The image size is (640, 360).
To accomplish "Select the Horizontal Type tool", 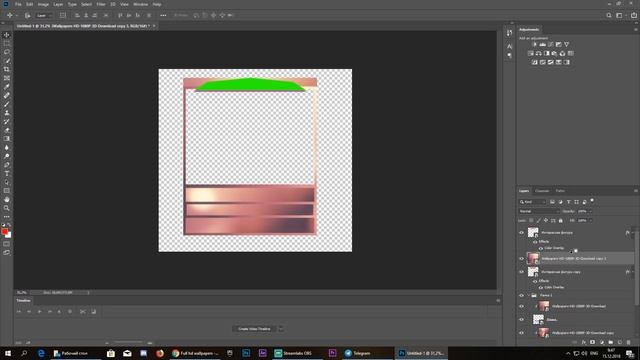I will point(7,173).
